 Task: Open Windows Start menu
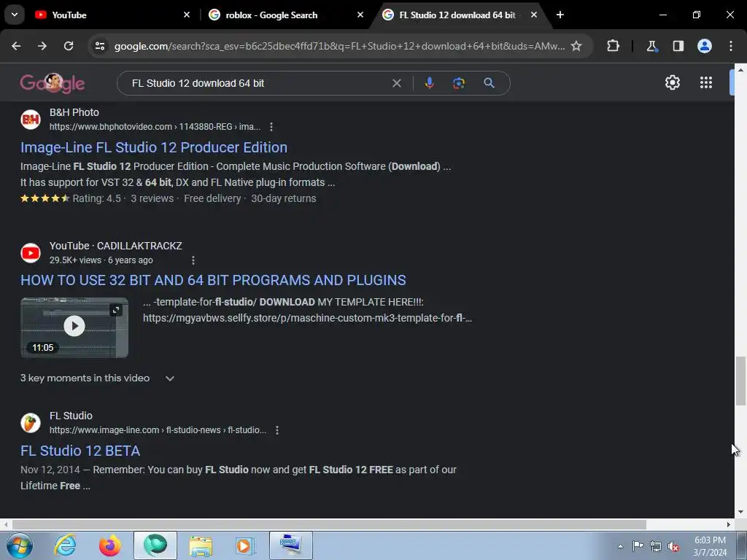(x=19, y=545)
